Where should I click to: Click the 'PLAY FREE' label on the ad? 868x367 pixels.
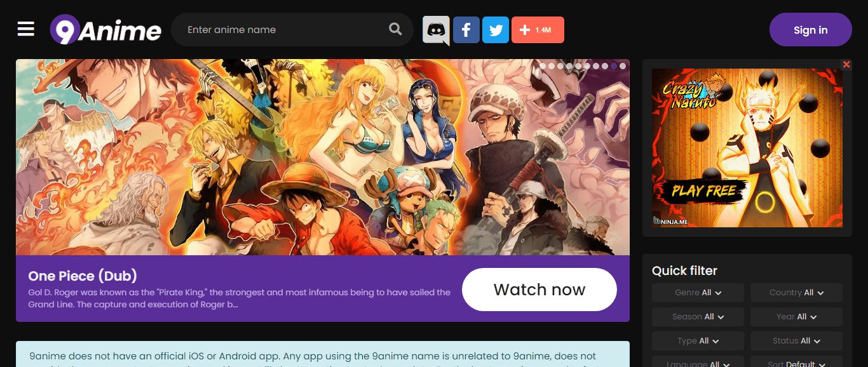[x=704, y=190]
